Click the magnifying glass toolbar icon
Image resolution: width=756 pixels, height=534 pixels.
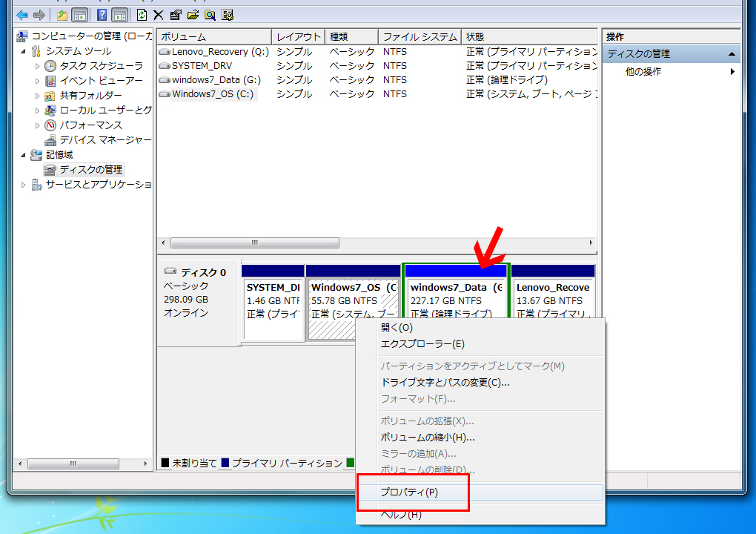pyautogui.click(x=210, y=15)
